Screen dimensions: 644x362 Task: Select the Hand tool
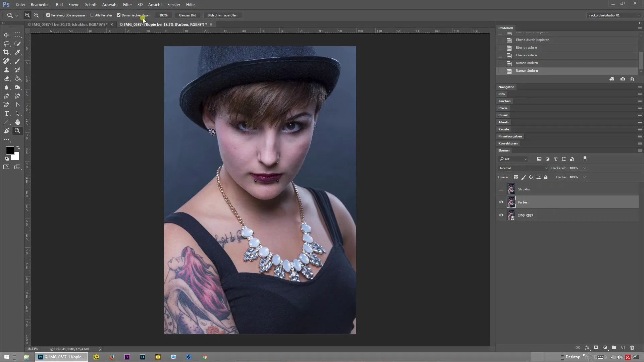point(17,122)
